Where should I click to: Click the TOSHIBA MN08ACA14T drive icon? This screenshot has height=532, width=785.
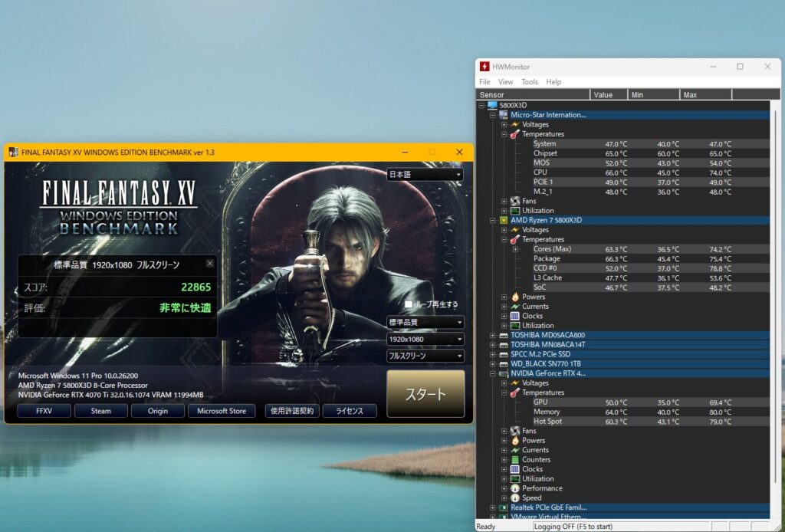pyautogui.click(x=504, y=345)
